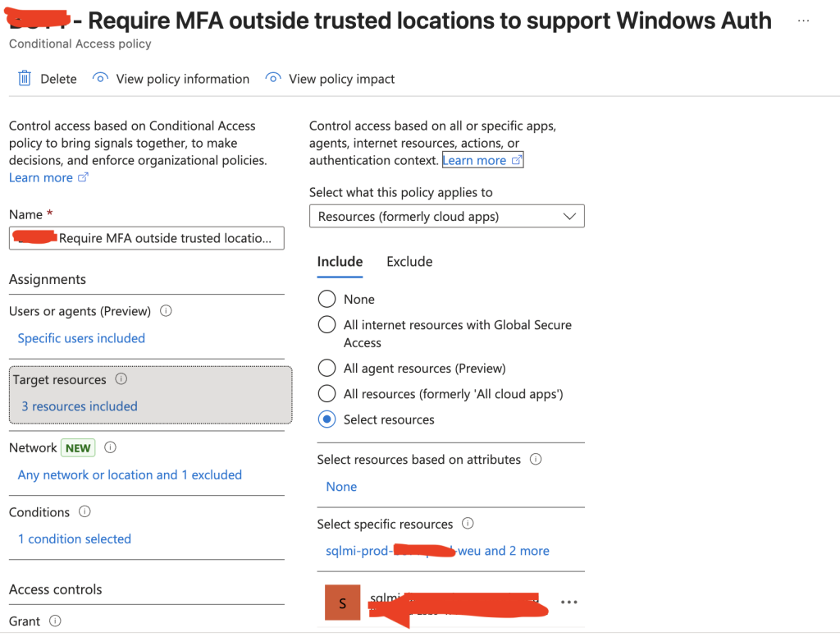
Task: Select All agent resources (Preview) option
Action: (x=326, y=369)
